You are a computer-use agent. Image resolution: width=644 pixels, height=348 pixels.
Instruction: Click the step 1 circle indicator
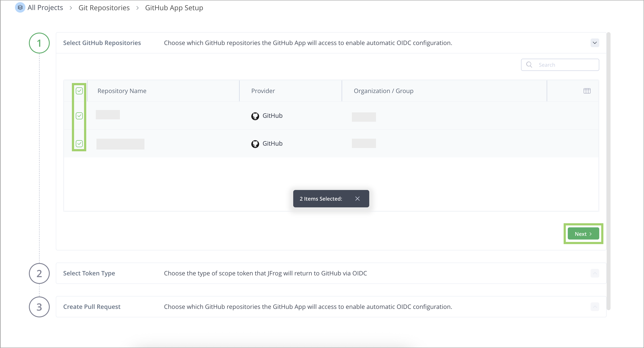(39, 43)
